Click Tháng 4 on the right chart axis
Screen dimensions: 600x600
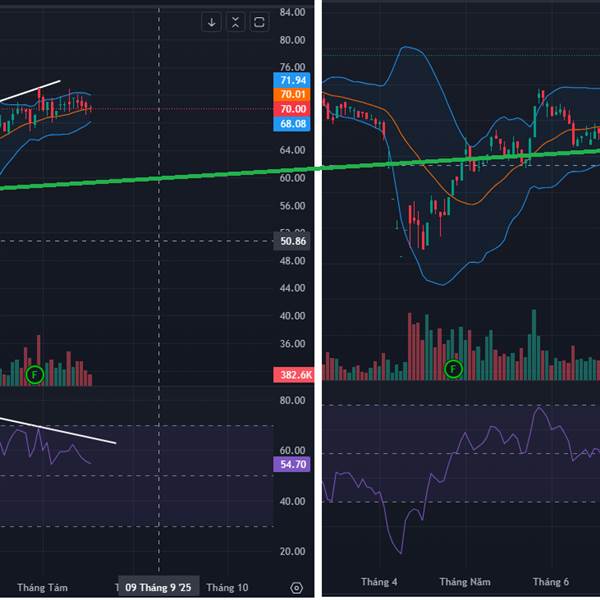(379, 582)
